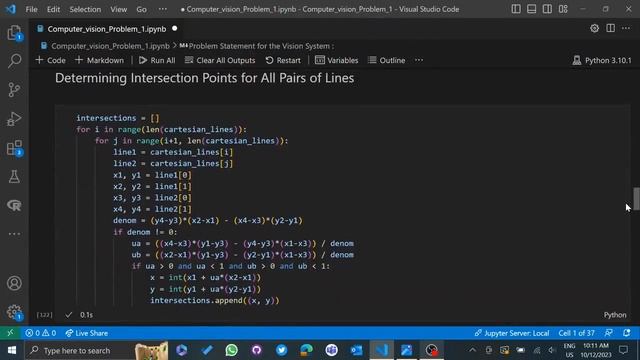Open Twitter from the taskbar
Image resolution: width=640 pixels, height=360 pixels.
tap(281, 350)
